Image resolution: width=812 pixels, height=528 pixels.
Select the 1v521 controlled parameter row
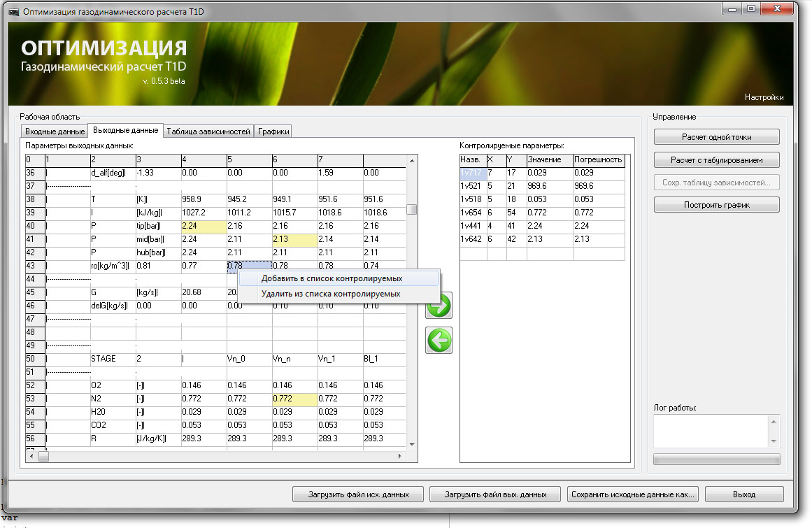541,186
